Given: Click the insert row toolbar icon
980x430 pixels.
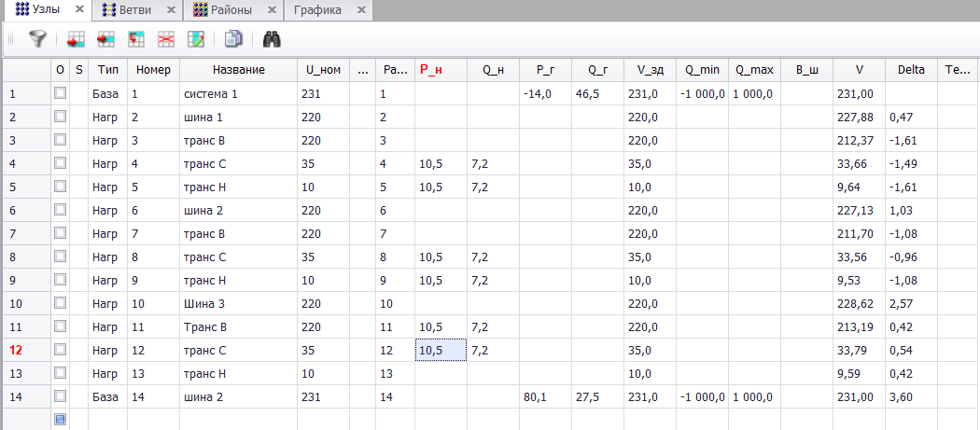Looking at the screenshot, I should [77, 39].
